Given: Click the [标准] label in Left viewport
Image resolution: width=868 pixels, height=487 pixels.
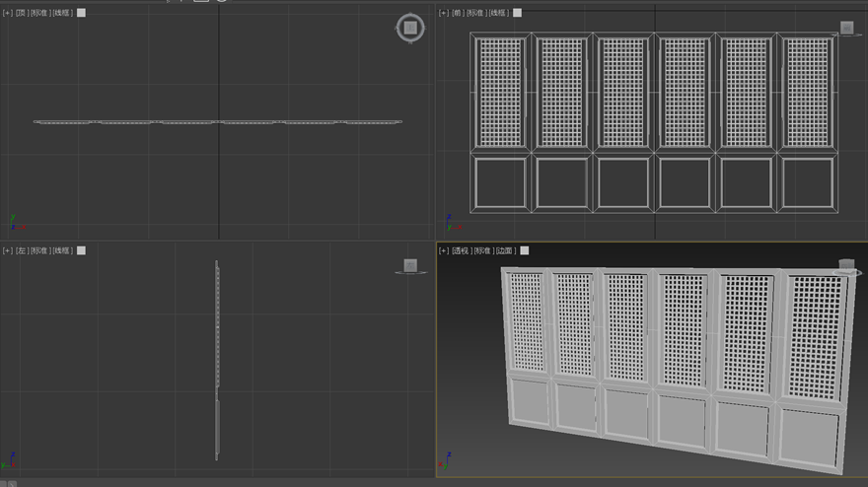Looking at the screenshot, I should (x=39, y=250).
